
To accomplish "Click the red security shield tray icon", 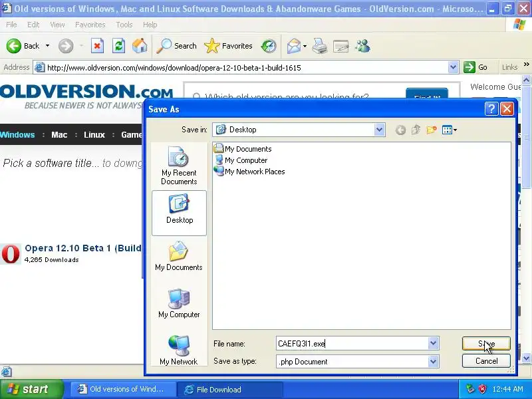I will 482,389.
